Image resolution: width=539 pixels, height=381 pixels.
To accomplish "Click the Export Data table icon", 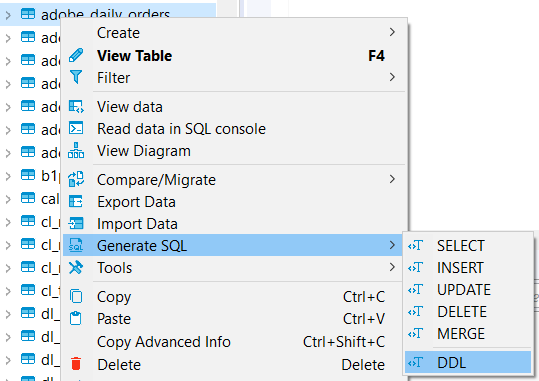I will click(x=76, y=202).
